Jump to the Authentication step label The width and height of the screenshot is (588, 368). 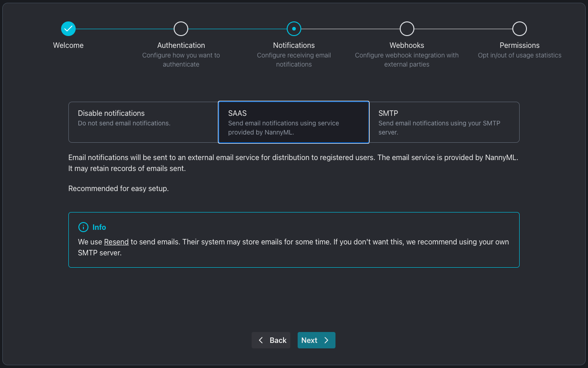tap(181, 45)
